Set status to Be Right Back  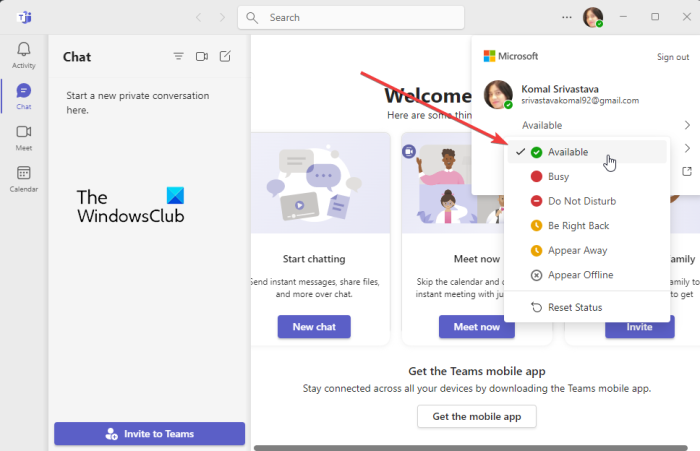pyautogui.click(x=587, y=226)
